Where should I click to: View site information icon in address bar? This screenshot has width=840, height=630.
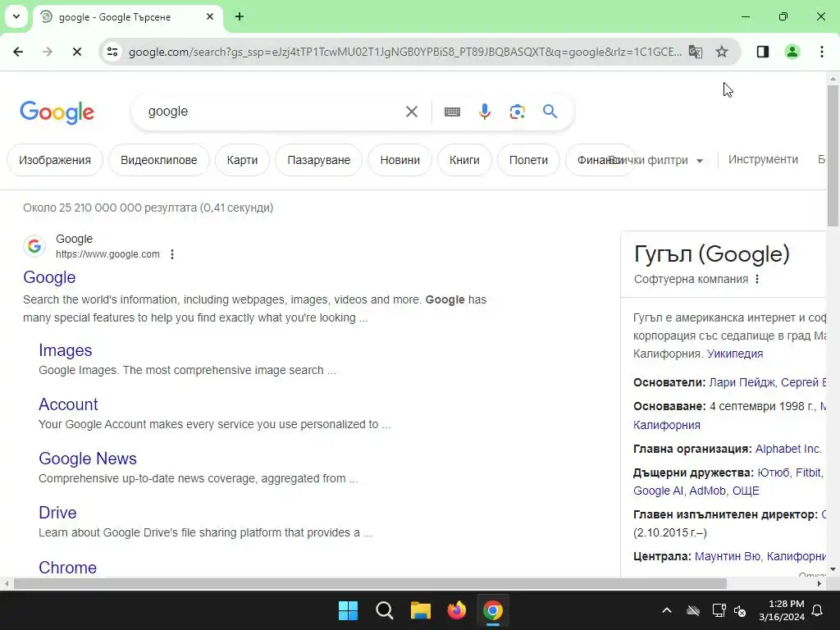112,52
